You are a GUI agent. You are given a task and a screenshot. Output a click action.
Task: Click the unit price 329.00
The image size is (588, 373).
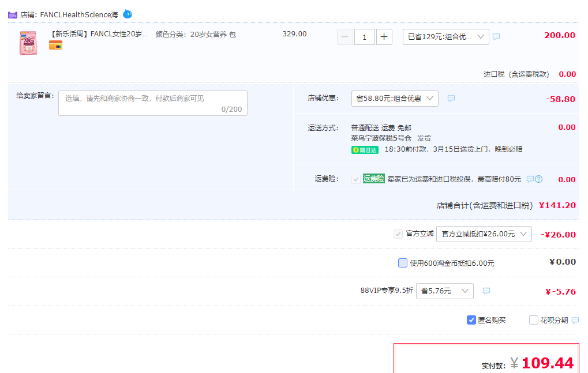pyautogui.click(x=294, y=34)
